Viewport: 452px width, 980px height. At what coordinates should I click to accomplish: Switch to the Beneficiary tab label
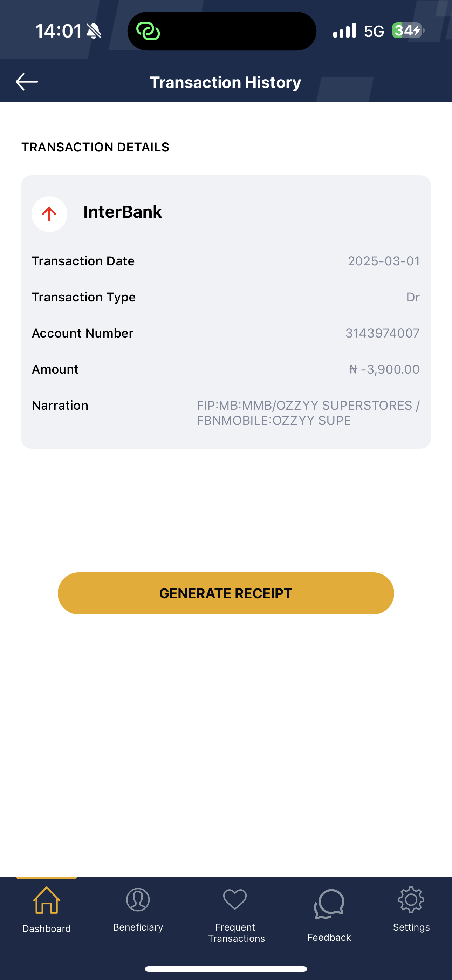138,927
